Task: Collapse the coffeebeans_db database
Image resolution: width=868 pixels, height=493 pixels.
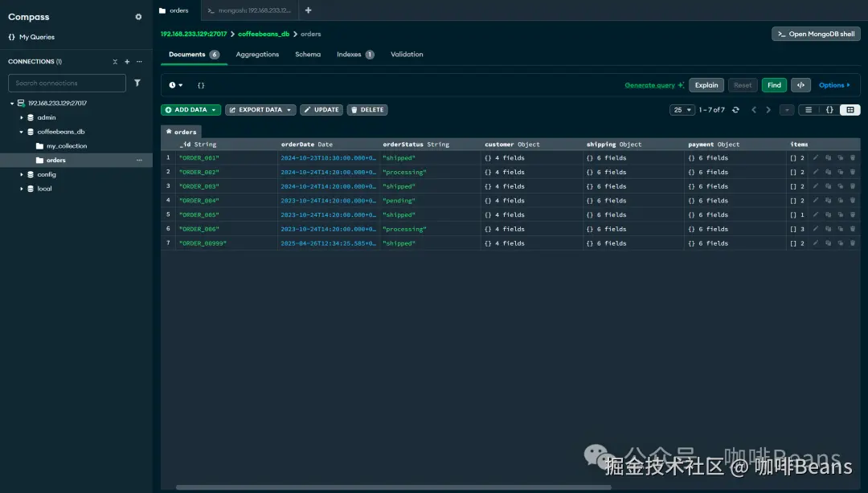Action: point(22,132)
